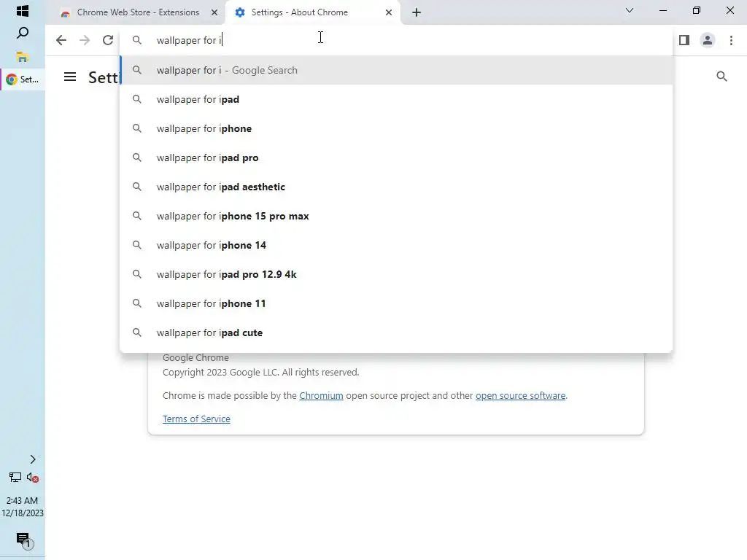747x560 pixels.
Task: Click magnifier icon in the address bar
Action: point(136,41)
